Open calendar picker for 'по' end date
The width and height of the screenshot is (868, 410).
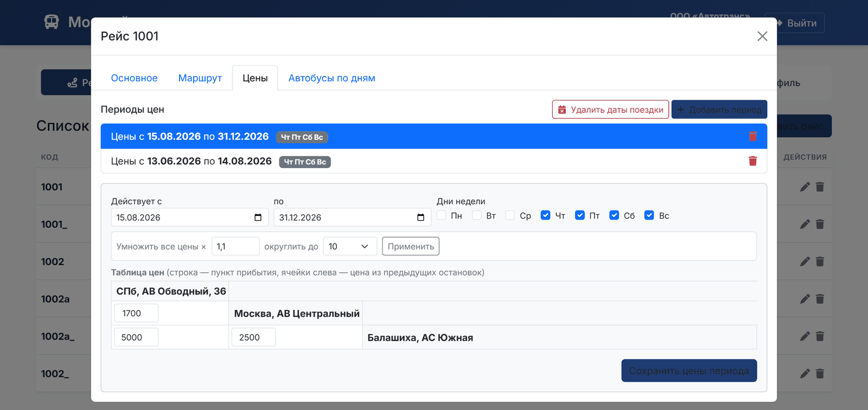(420, 217)
